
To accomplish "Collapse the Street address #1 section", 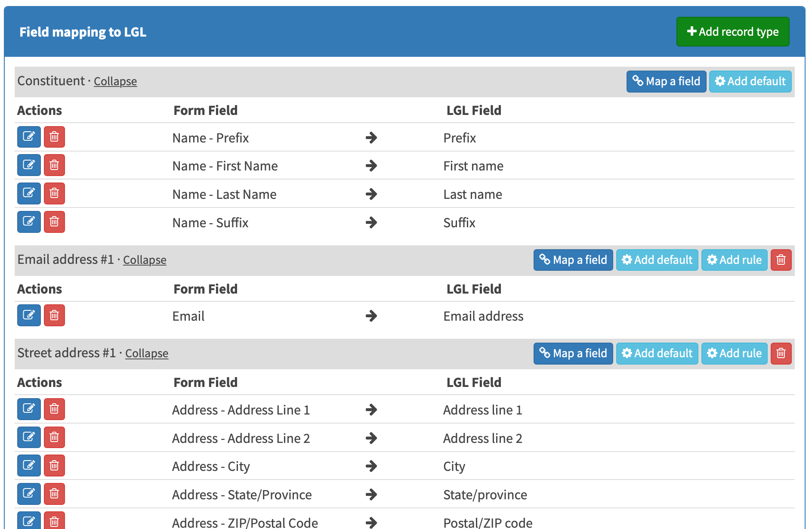I will point(147,353).
